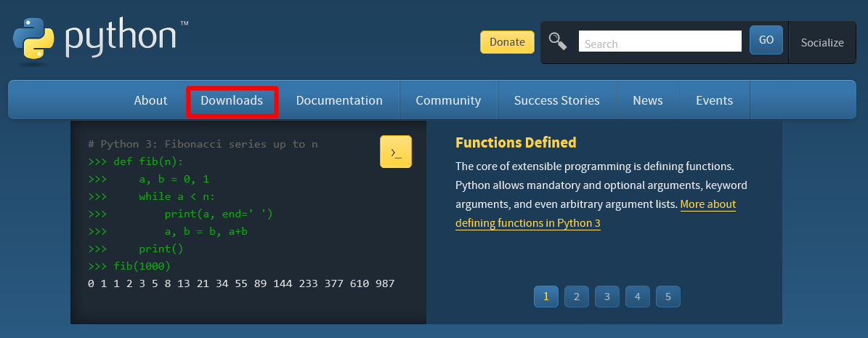Select slide 4 in carousel pager
The image size is (868, 338).
[x=638, y=297]
